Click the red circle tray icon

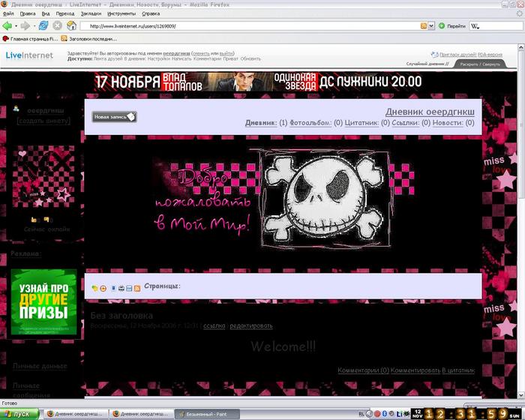click(x=377, y=414)
